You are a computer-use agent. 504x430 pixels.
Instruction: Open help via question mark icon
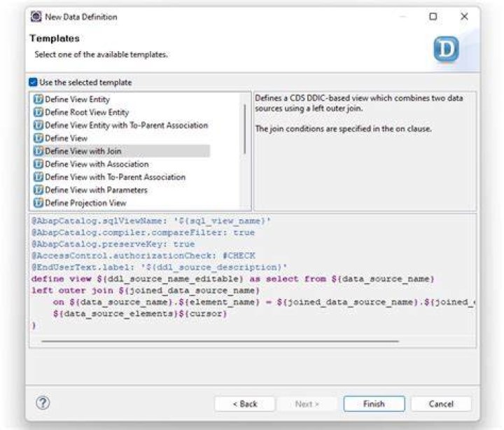[43, 403]
